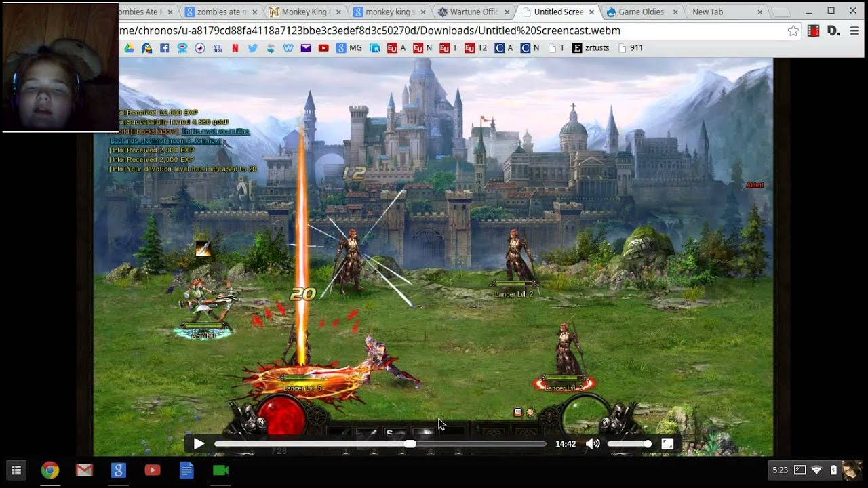Viewport: 868px width, 488px height.
Task: Click the video seek progress bar
Action: pos(380,444)
